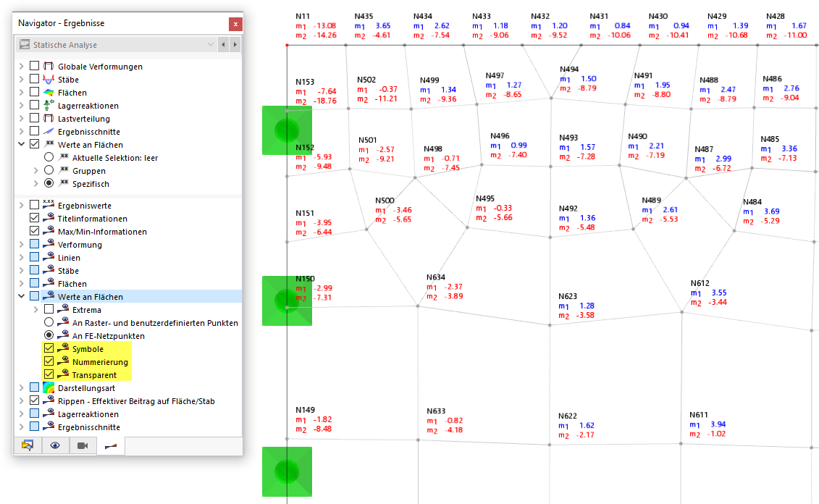Uncheck the Titelinformationen checkbox
Screen dimensions: 819x504
click(35, 218)
